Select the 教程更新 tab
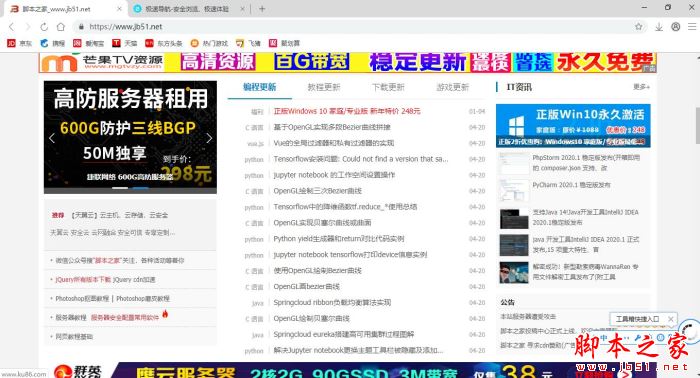The height and width of the screenshot is (378, 700). (324, 87)
